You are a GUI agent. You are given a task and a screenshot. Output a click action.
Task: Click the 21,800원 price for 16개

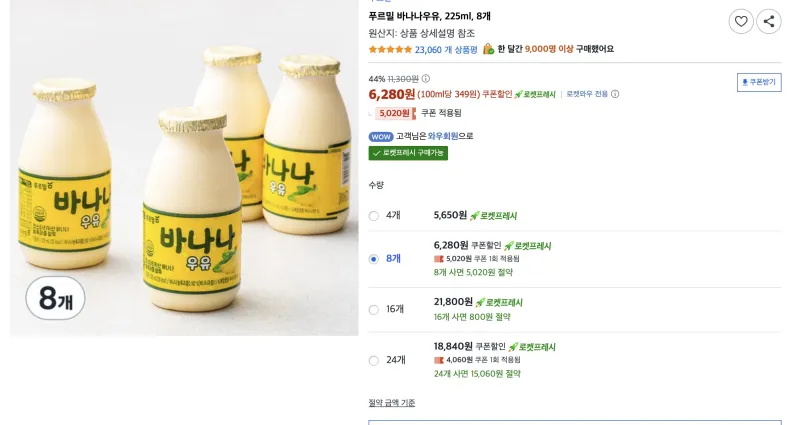[x=453, y=302]
